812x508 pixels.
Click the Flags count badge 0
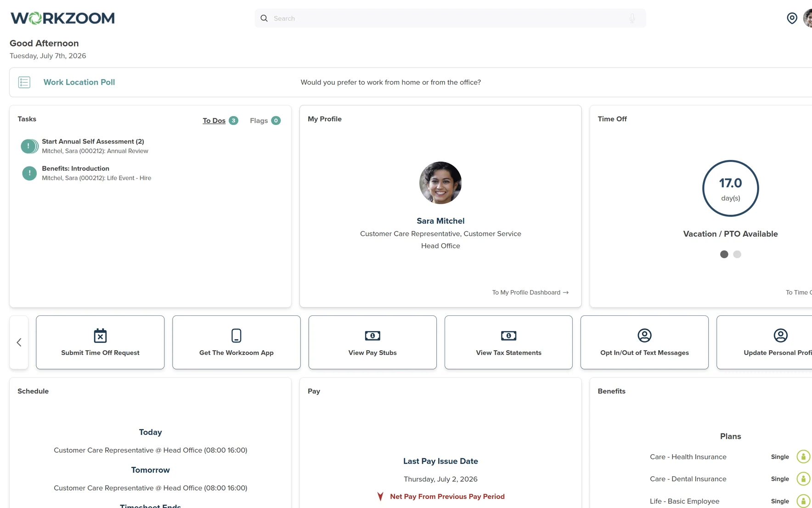pyautogui.click(x=276, y=120)
